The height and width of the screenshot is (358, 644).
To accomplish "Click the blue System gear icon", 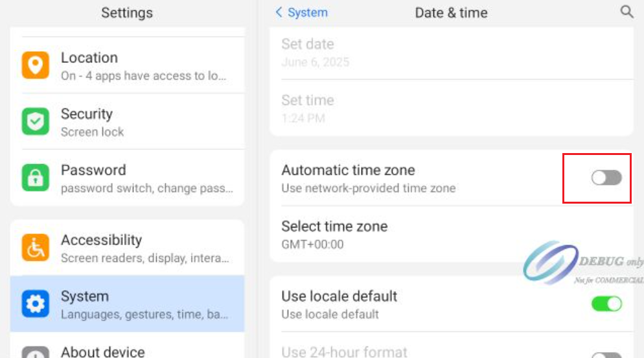I will [36, 304].
